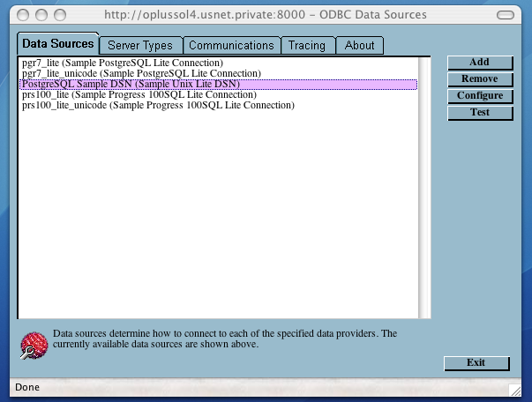The height and width of the screenshot is (402, 532).
Task: Switch to the Data Sources tab
Action: tap(57, 44)
